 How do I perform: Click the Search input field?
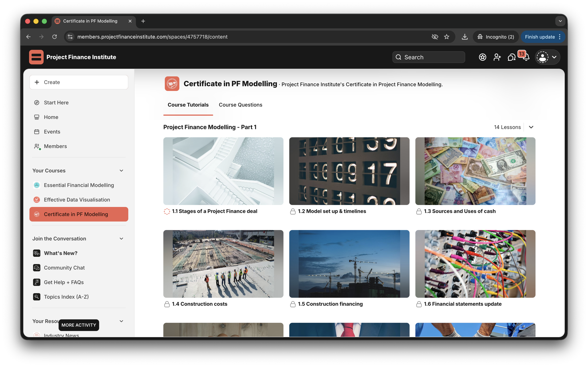[x=429, y=57]
